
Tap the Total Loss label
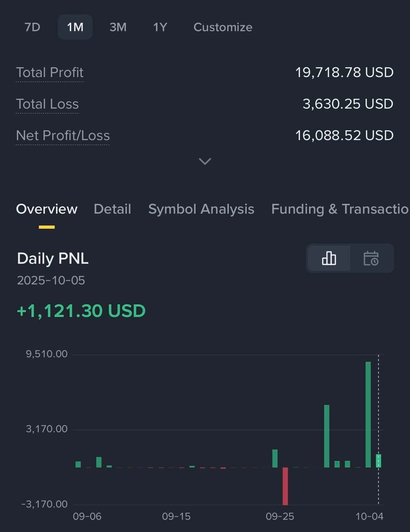[47, 104]
